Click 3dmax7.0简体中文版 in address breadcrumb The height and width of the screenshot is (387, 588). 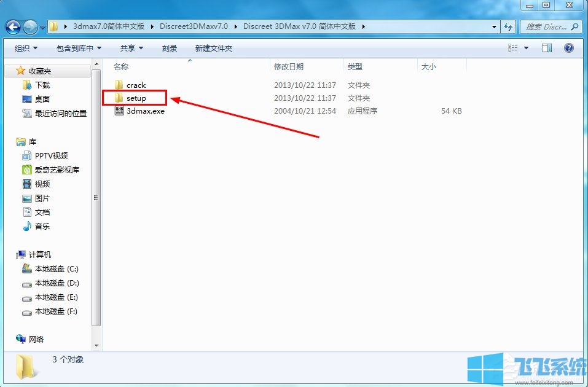(x=108, y=26)
